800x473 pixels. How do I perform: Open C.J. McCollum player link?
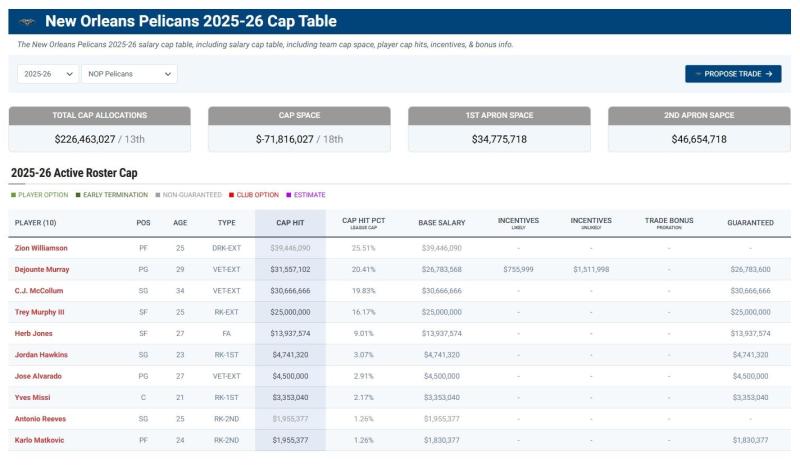click(x=39, y=291)
